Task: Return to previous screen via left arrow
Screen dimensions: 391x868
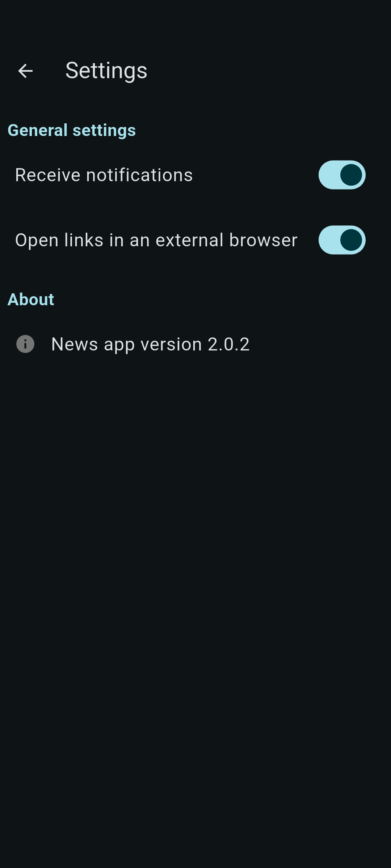Action: (25, 71)
